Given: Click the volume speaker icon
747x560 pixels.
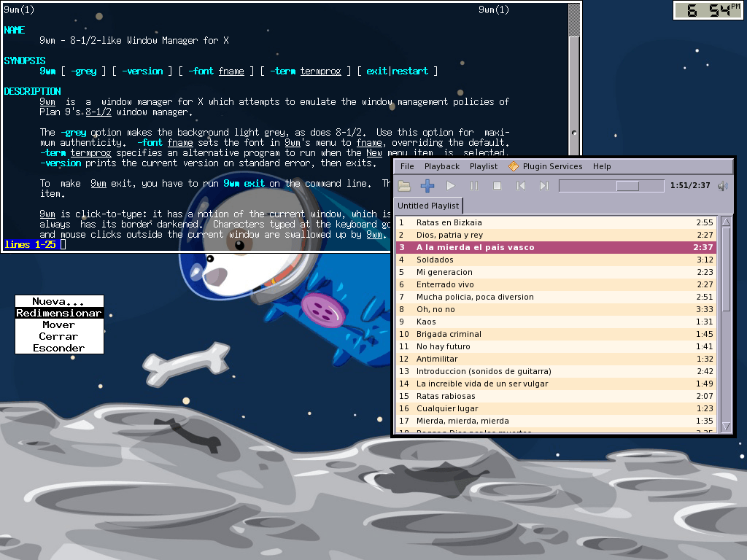Looking at the screenshot, I should pos(723,187).
